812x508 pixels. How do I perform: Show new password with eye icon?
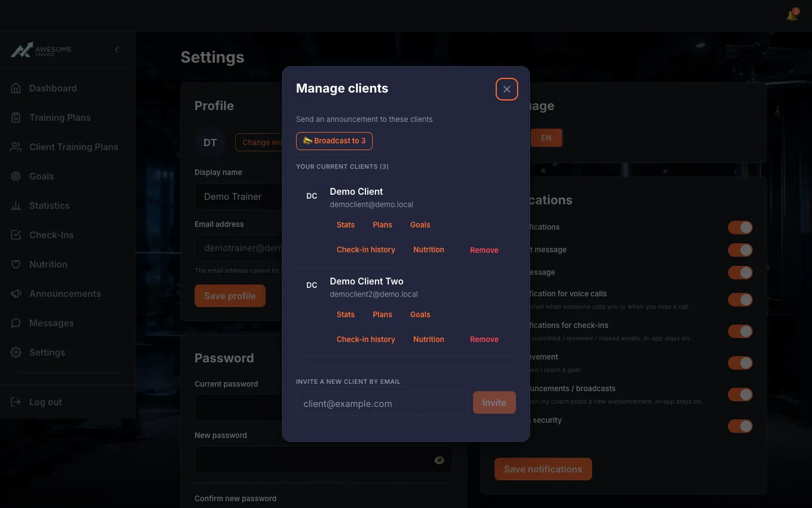tap(439, 460)
